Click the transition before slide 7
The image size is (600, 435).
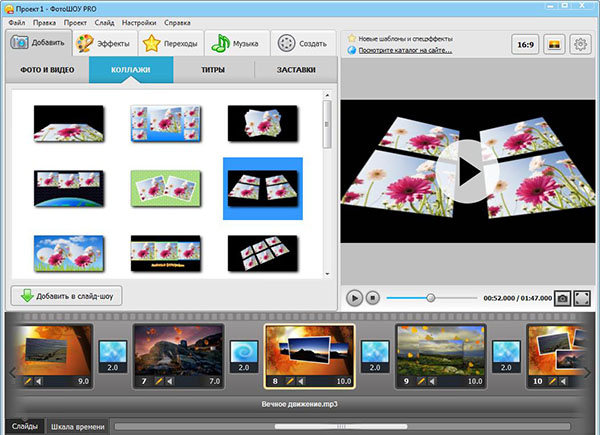[113, 357]
